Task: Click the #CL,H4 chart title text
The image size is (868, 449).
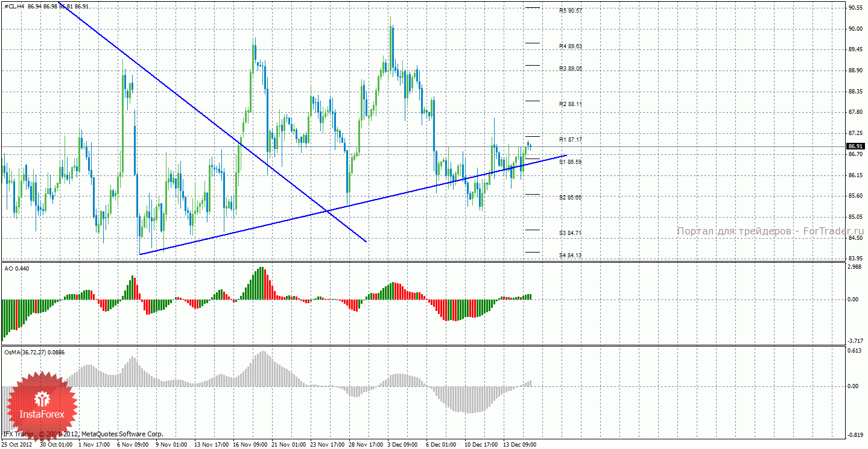Action: 13,6
